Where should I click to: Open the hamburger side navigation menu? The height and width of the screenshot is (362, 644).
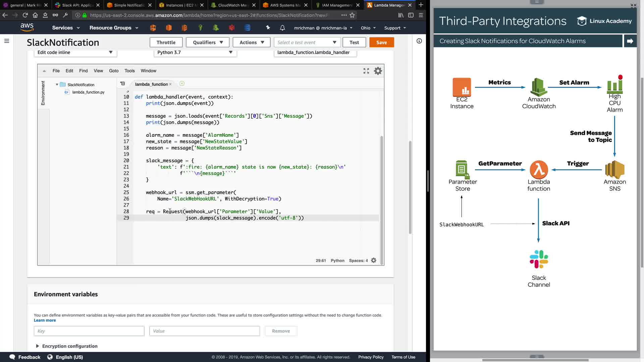click(x=7, y=41)
